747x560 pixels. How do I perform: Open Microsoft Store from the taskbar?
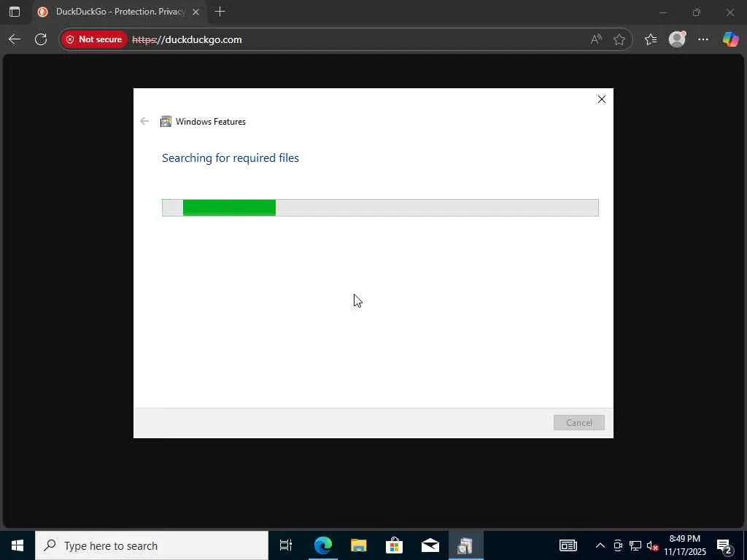[x=394, y=545]
